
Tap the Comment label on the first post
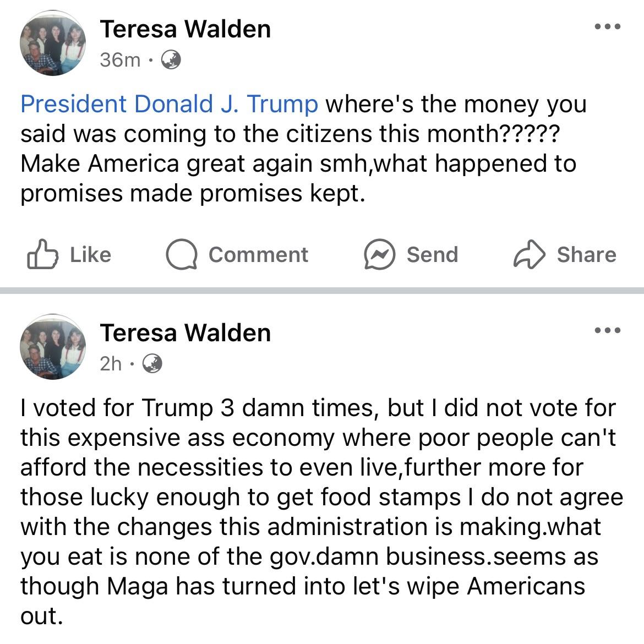pos(258,255)
